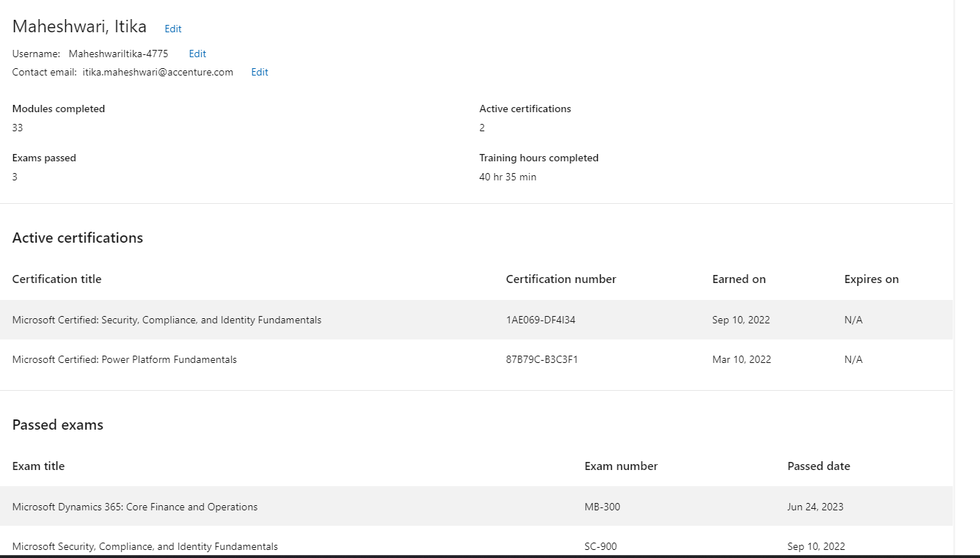This screenshot has height=558, width=980.
Task: Click Edit link beside the Username
Action: pyautogui.click(x=197, y=54)
